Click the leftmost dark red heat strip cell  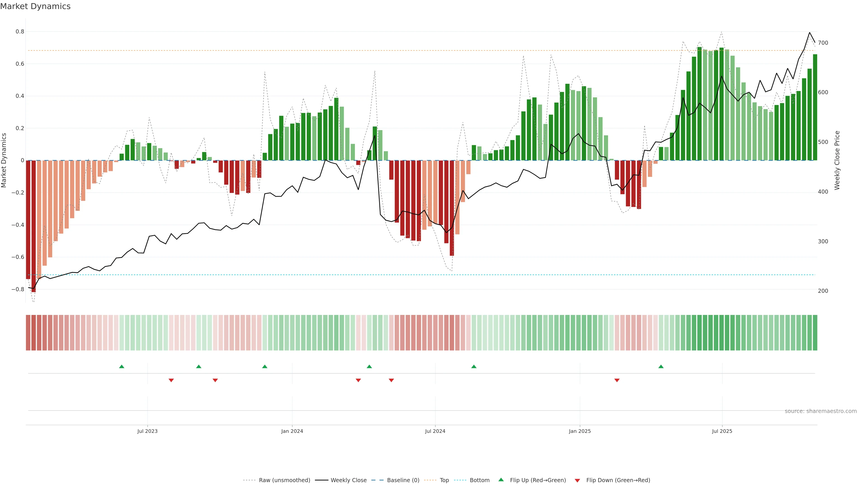pos(28,333)
